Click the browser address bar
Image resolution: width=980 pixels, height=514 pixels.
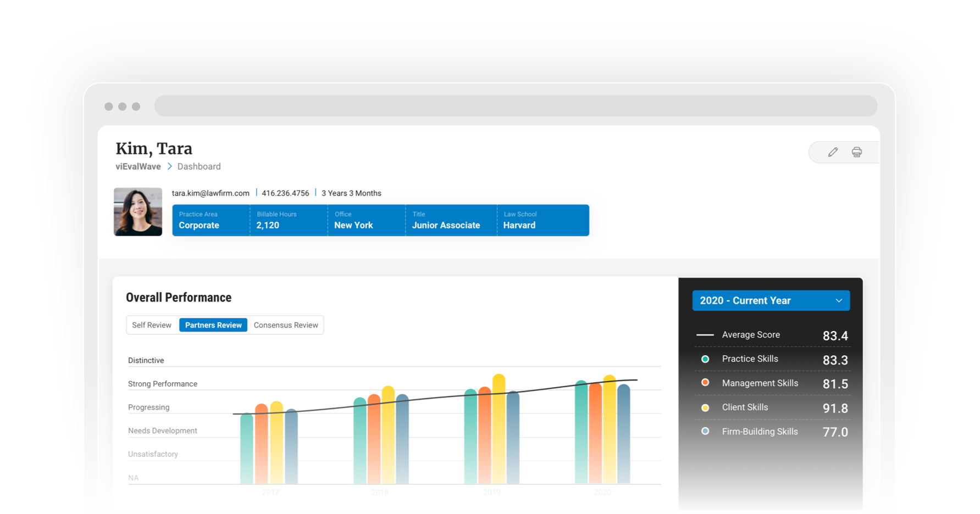pos(516,105)
